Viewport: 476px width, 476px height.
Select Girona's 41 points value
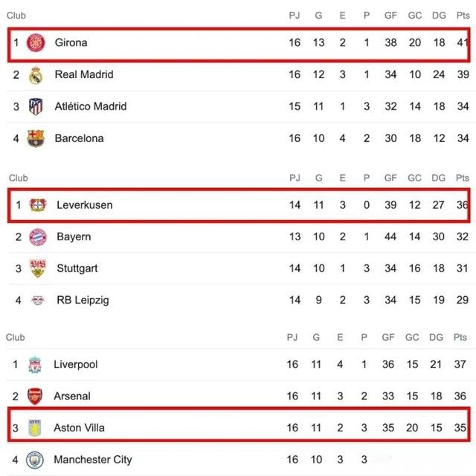tap(463, 42)
